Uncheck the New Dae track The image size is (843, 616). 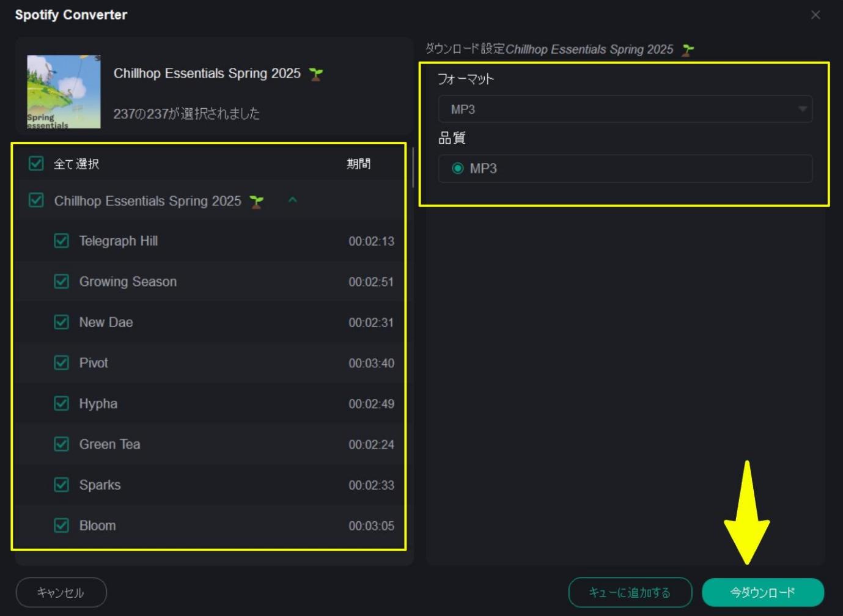tap(61, 321)
